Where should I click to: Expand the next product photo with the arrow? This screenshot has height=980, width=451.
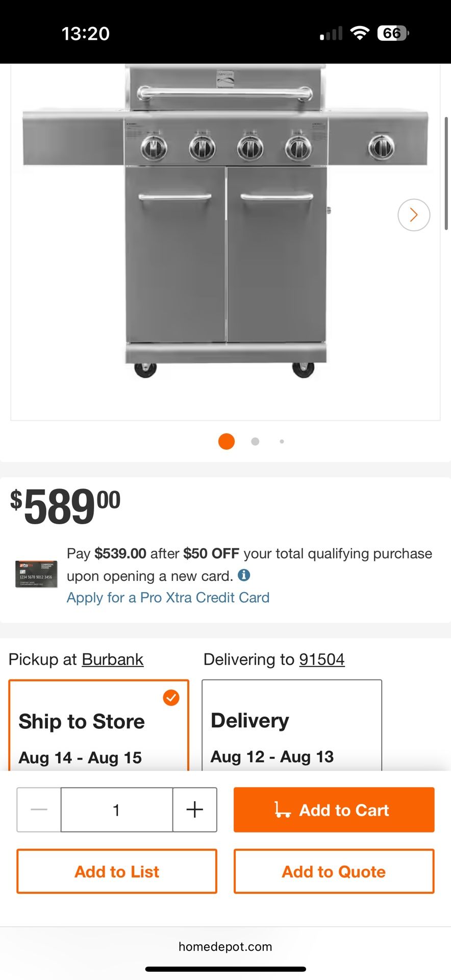[x=414, y=215]
